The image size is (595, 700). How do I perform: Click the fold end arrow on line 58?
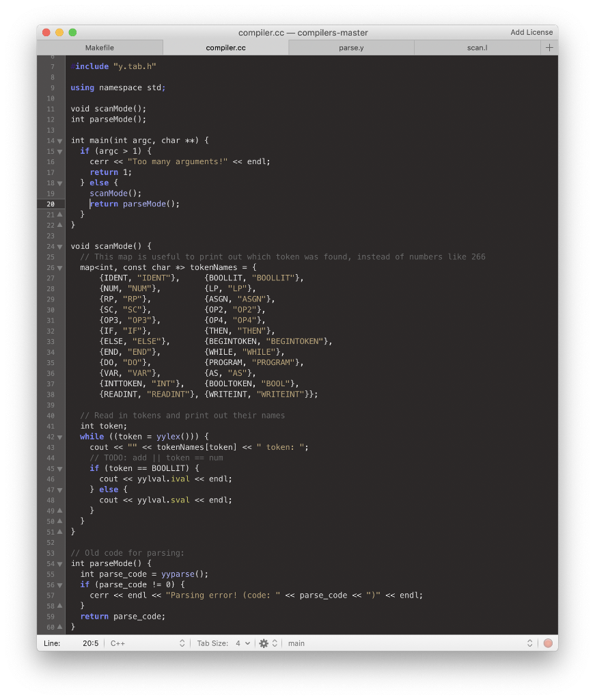click(59, 606)
